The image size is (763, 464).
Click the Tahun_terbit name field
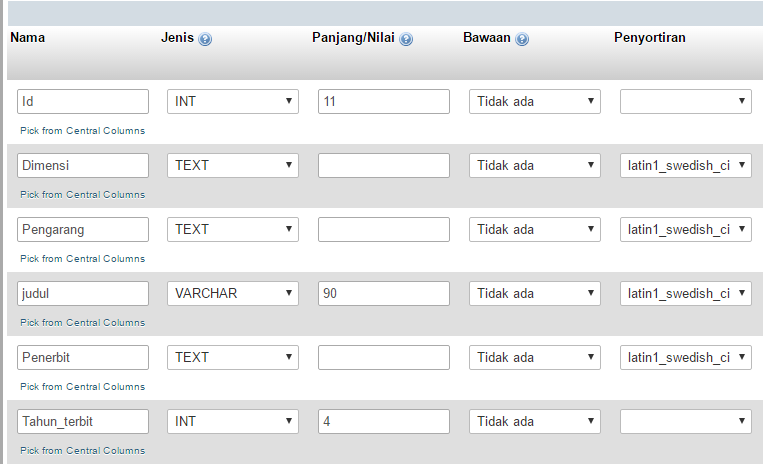pyautogui.click(x=83, y=421)
